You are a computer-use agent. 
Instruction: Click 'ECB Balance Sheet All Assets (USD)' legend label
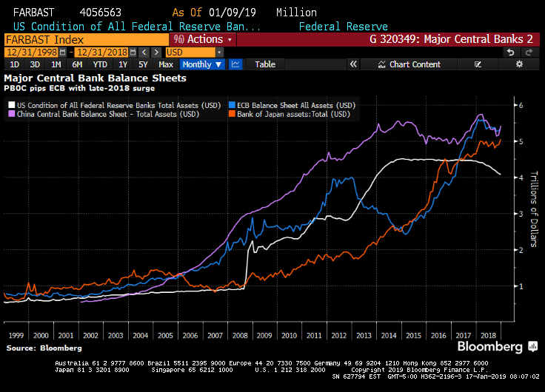(x=296, y=105)
